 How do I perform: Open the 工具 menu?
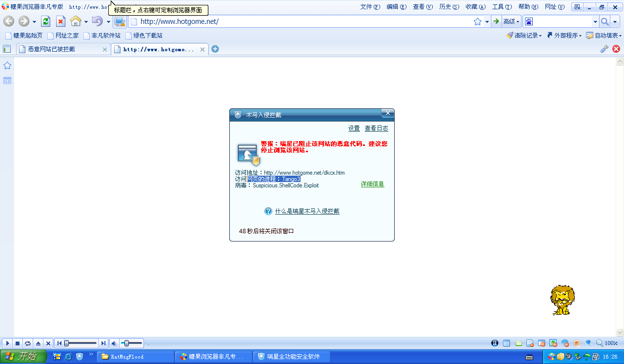[x=502, y=7]
